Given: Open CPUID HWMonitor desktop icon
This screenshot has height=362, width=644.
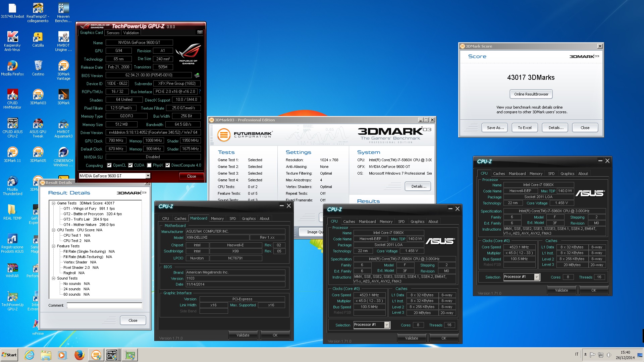Looking at the screenshot, I should [x=12, y=99].
